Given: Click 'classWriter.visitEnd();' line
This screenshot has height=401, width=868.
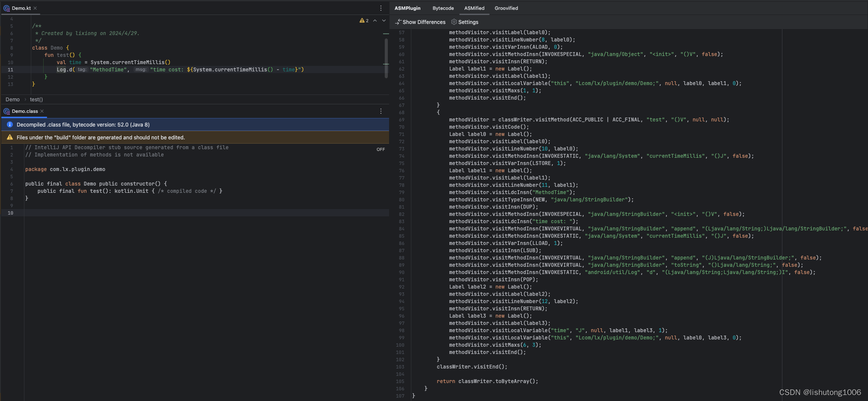Looking at the screenshot, I should click(x=472, y=367).
